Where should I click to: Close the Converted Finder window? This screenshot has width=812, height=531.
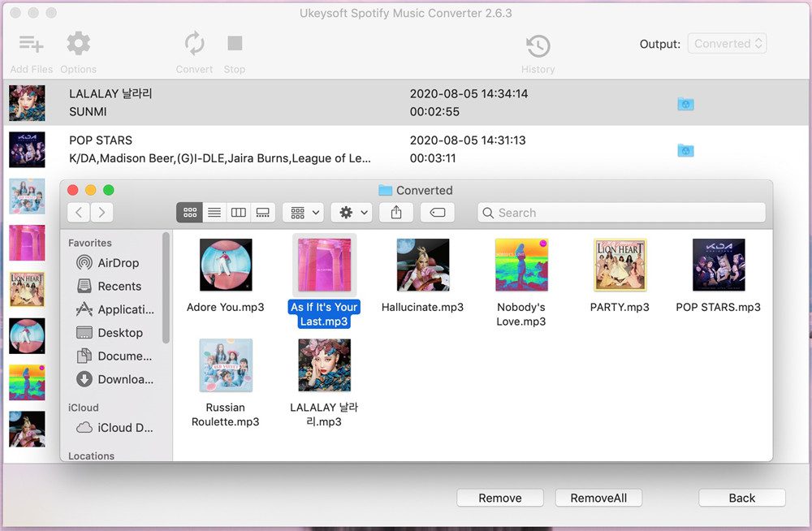click(73, 190)
